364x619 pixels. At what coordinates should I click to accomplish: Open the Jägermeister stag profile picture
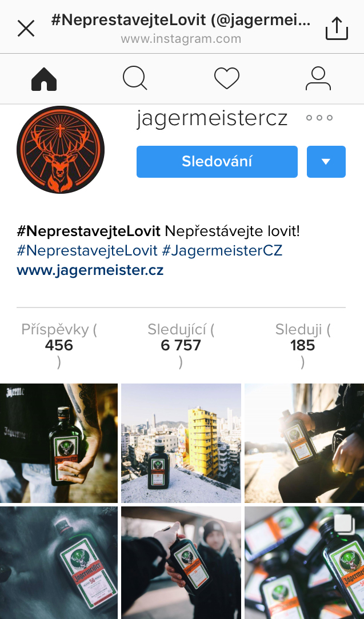point(61,150)
